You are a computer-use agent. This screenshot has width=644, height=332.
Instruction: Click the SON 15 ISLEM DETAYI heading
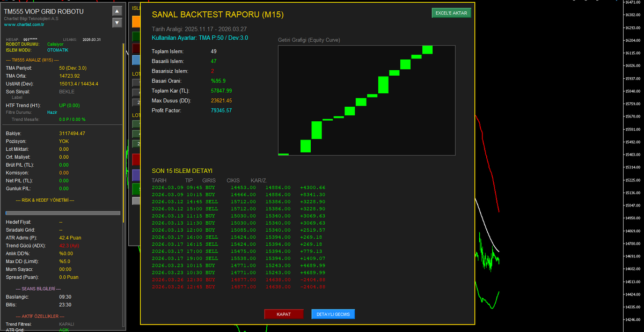pyautogui.click(x=182, y=171)
